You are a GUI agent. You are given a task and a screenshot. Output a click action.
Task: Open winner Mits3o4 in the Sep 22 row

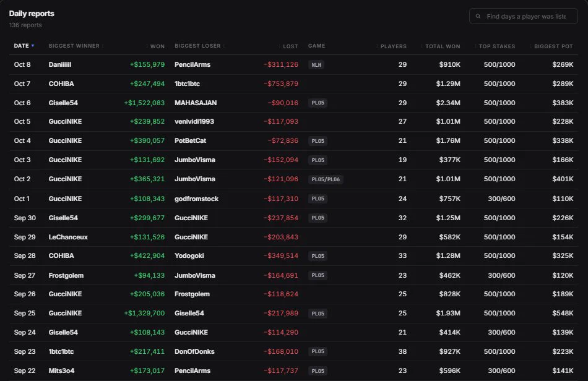tap(61, 370)
